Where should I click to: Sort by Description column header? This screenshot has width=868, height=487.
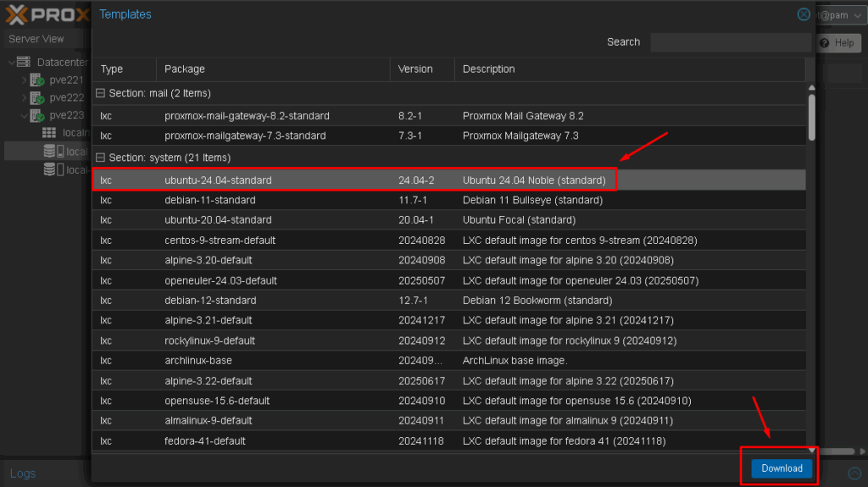pyautogui.click(x=630, y=69)
